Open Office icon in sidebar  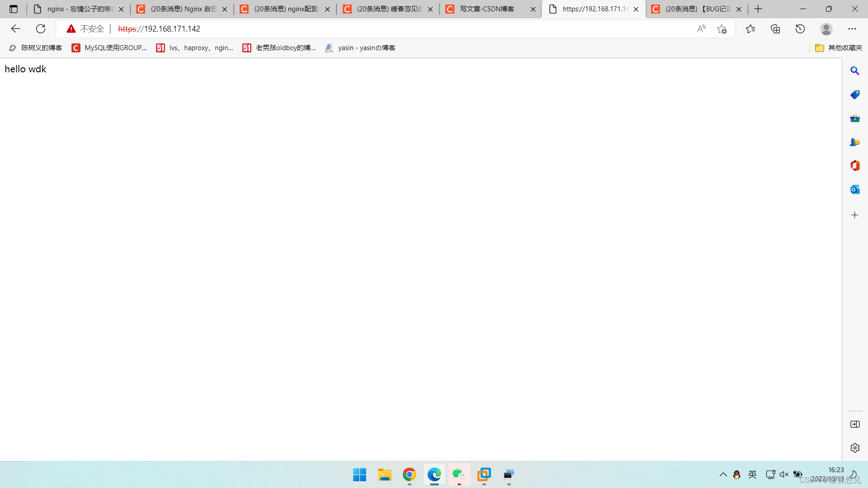[854, 165]
